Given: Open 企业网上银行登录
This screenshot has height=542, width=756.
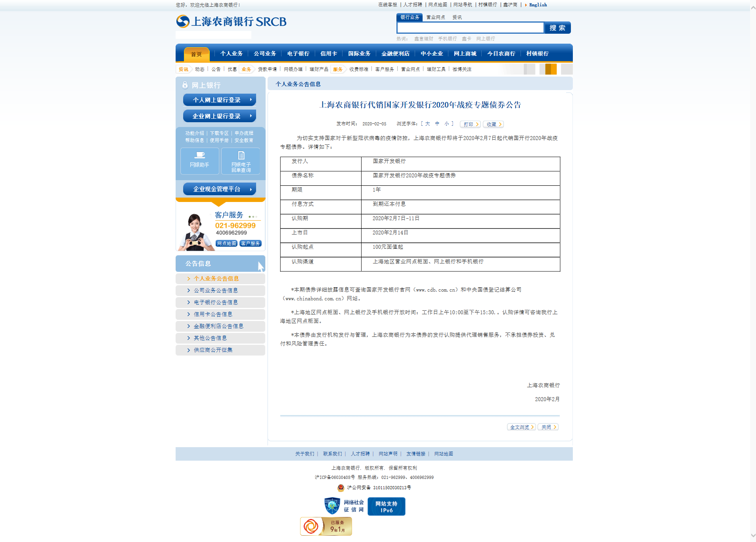Looking at the screenshot, I should tap(220, 116).
